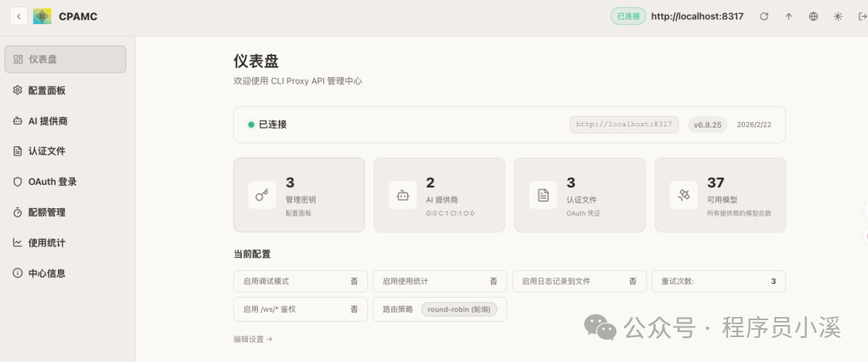Click the OAuth 凭证 caption on card

pos(583,213)
